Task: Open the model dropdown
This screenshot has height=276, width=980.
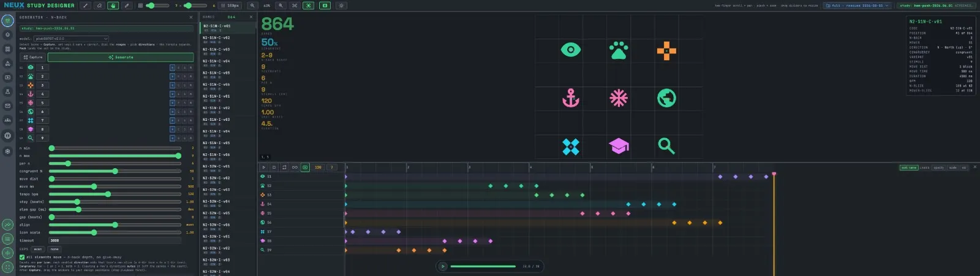Action: (72, 38)
